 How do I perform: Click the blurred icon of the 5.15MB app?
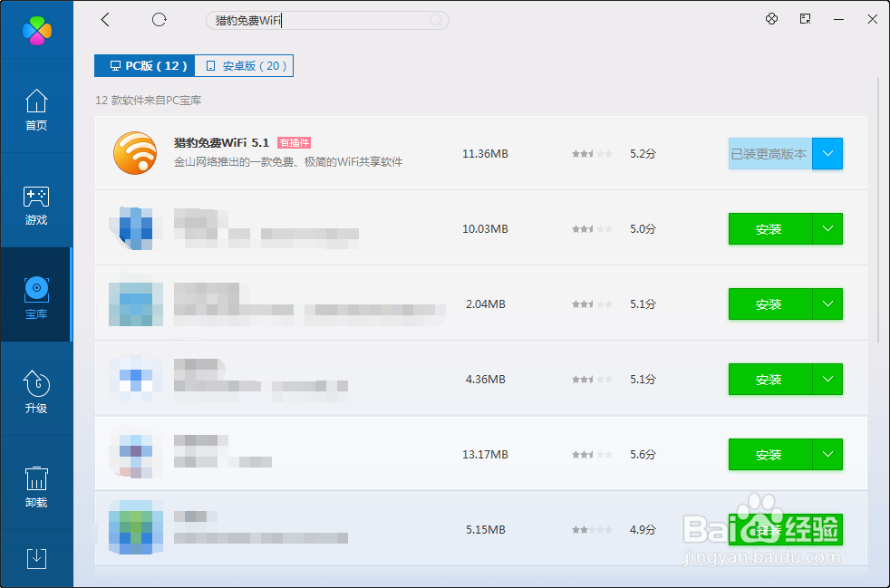[135, 528]
